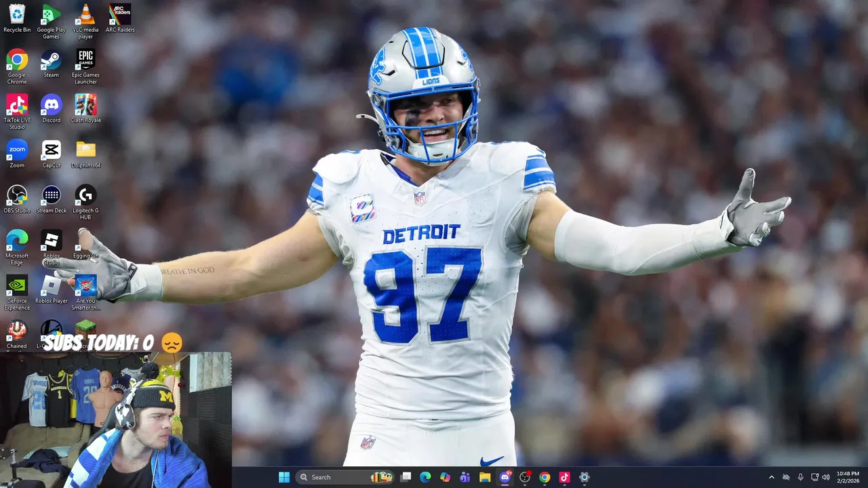The image size is (868, 488).
Task: Launch Logitech G HUB shortcut
Action: [85, 203]
